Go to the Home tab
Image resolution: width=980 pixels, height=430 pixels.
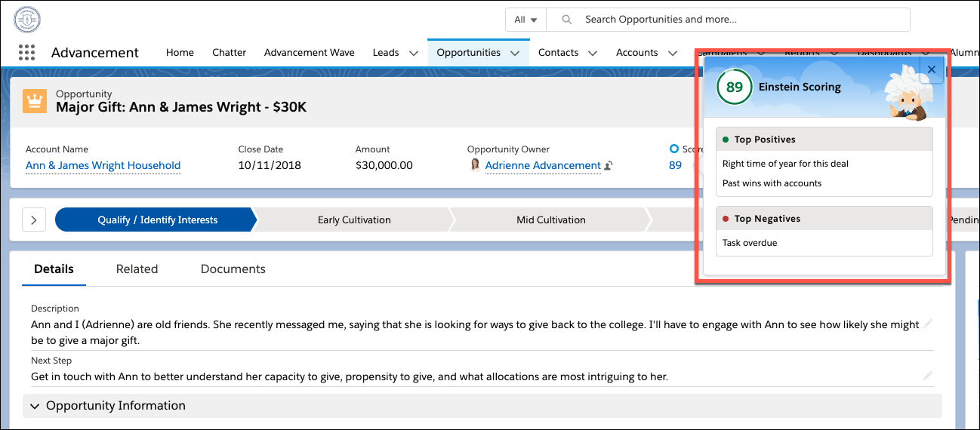pos(180,52)
